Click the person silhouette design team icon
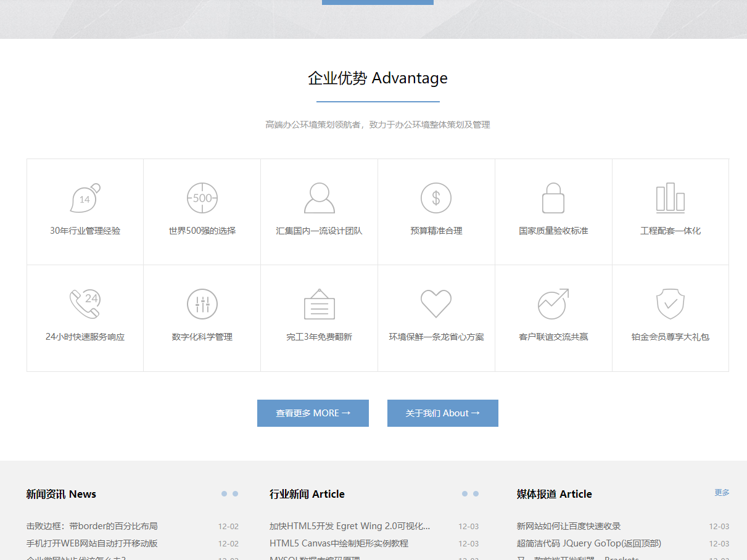This screenshot has height=560, width=747. click(x=320, y=199)
